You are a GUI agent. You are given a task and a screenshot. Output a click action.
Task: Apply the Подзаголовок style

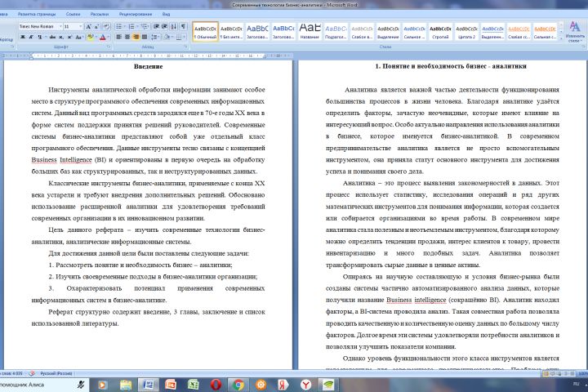click(x=336, y=32)
